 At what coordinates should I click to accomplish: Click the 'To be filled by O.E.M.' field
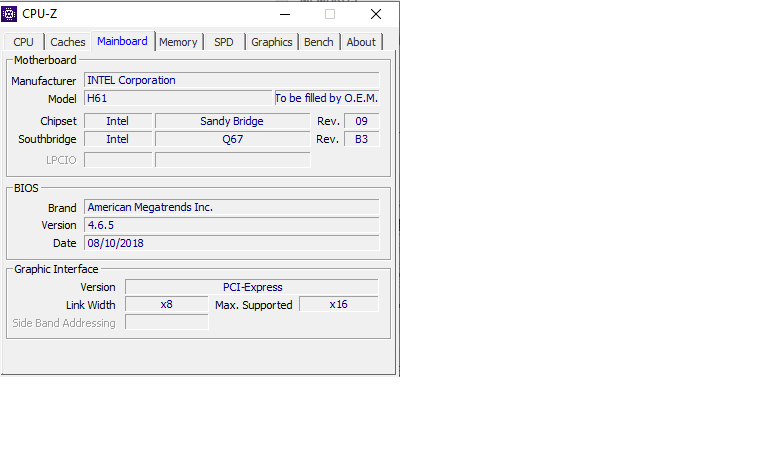coord(327,98)
